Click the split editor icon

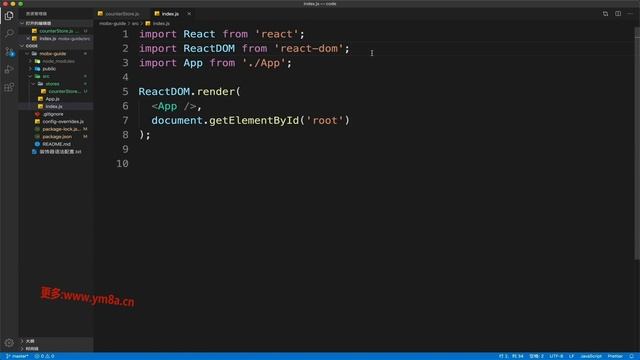point(618,13)
